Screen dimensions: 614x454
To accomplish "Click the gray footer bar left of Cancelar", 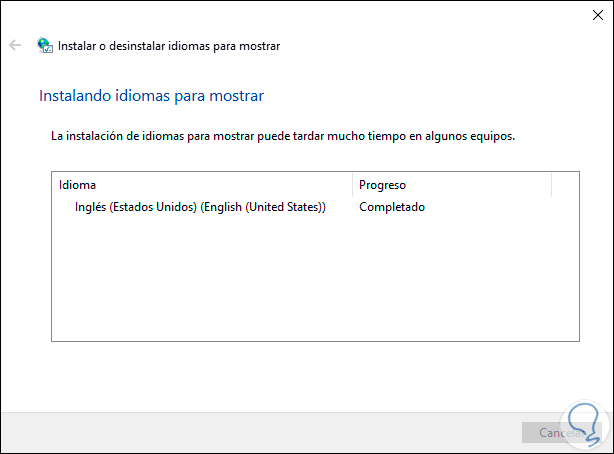I will click(250, 432).
